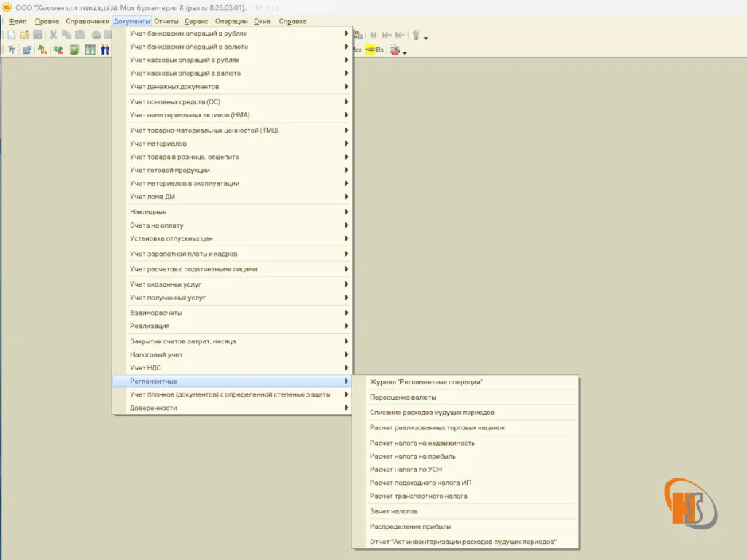Viewport: 747px width, 560px height.
Task: Click the new document toolbar icon
Action: 12,35
